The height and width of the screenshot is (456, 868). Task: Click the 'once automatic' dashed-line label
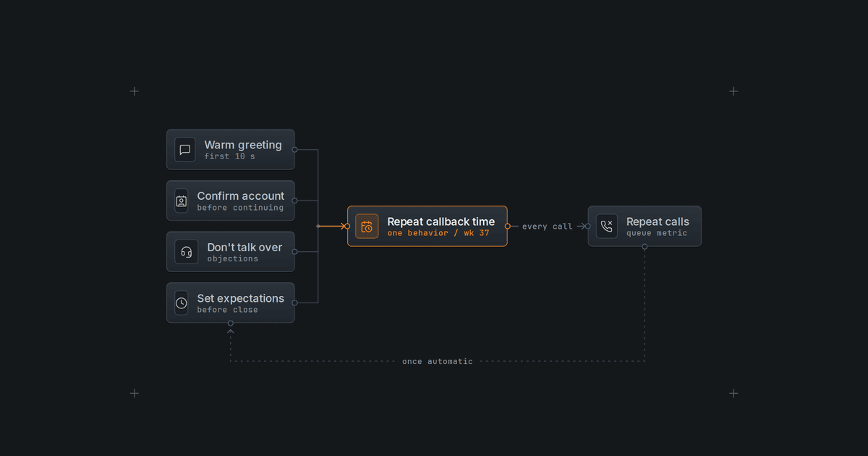click(438, 361)
